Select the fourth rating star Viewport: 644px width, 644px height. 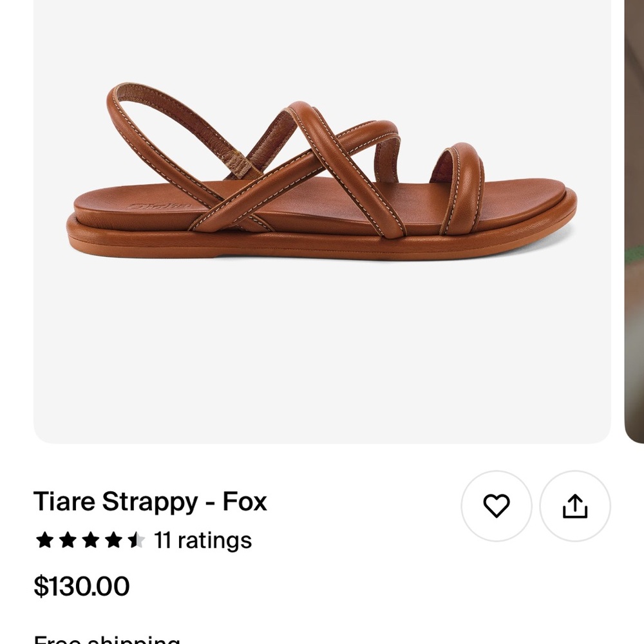click(115, 541)
